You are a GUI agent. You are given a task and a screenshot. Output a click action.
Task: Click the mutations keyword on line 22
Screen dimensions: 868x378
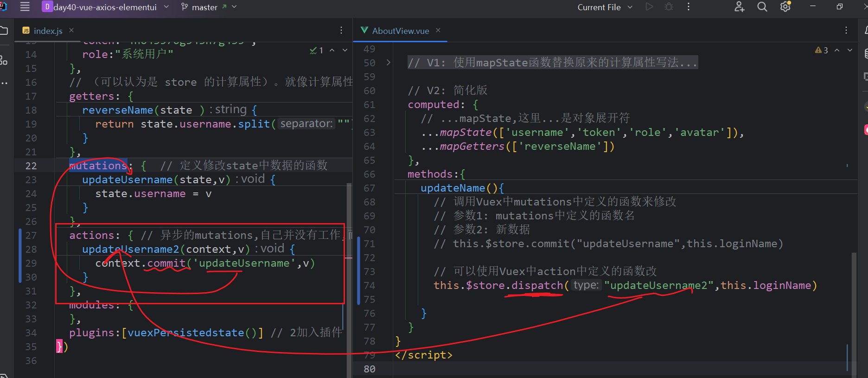click(98, 166)
